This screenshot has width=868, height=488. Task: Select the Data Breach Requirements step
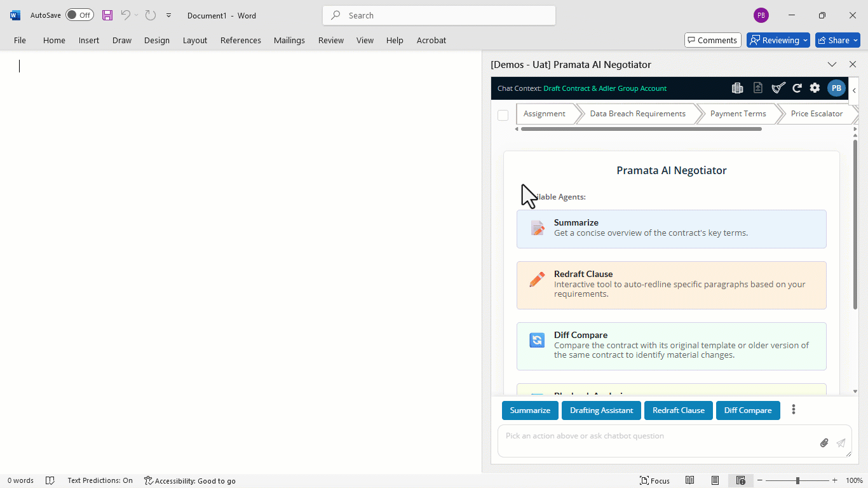[x=638, y=114]
